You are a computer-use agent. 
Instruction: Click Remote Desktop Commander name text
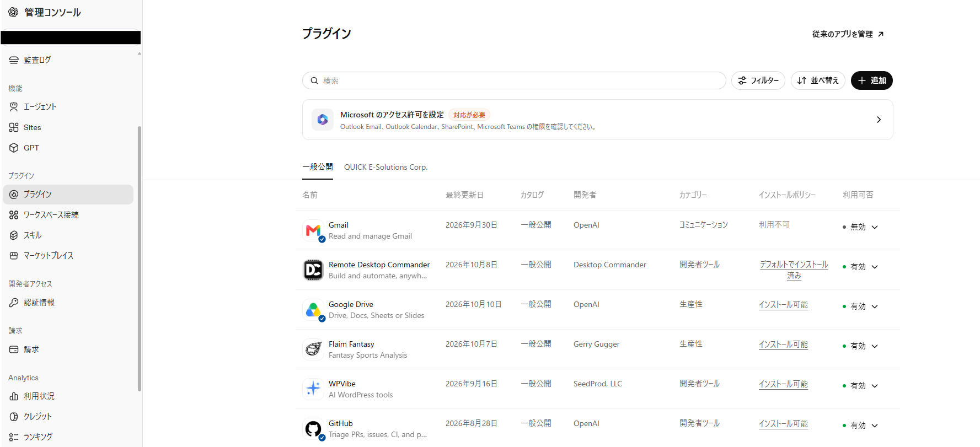[379, 265]
